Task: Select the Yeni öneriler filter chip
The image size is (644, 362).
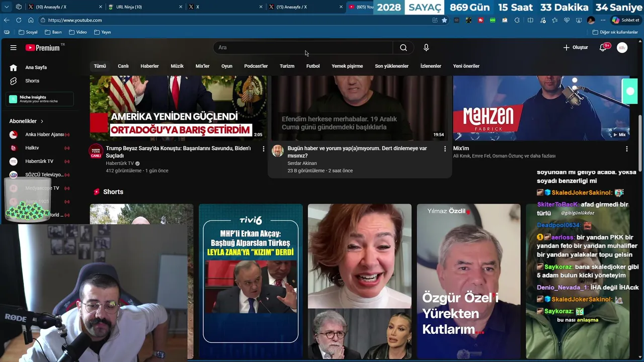Action: pos(466,66)
